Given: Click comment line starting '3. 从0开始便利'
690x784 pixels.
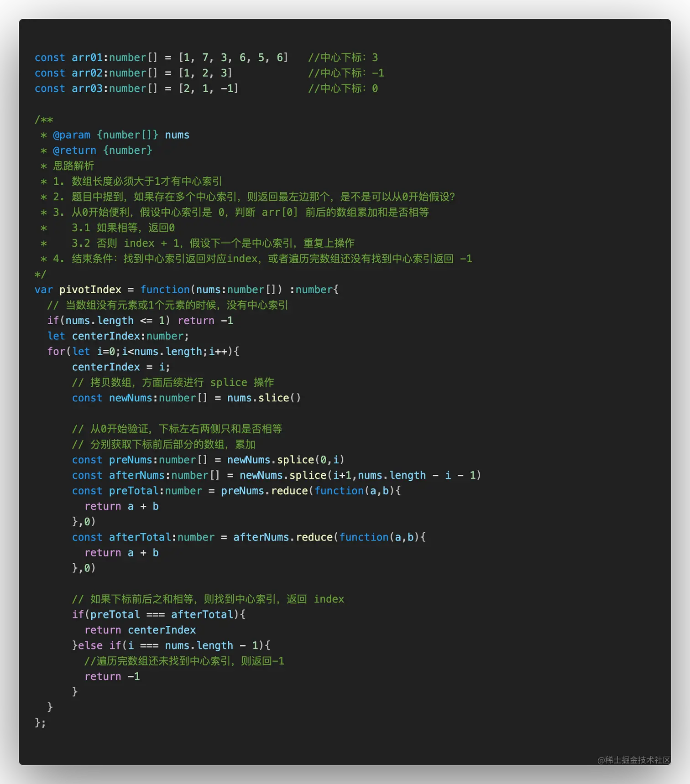Looking at the screenshot, I should [x=235, y=213].
